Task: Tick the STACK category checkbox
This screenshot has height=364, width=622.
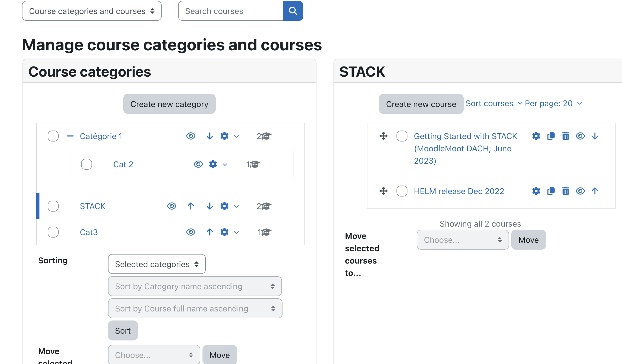Action: tap(53, 206)
